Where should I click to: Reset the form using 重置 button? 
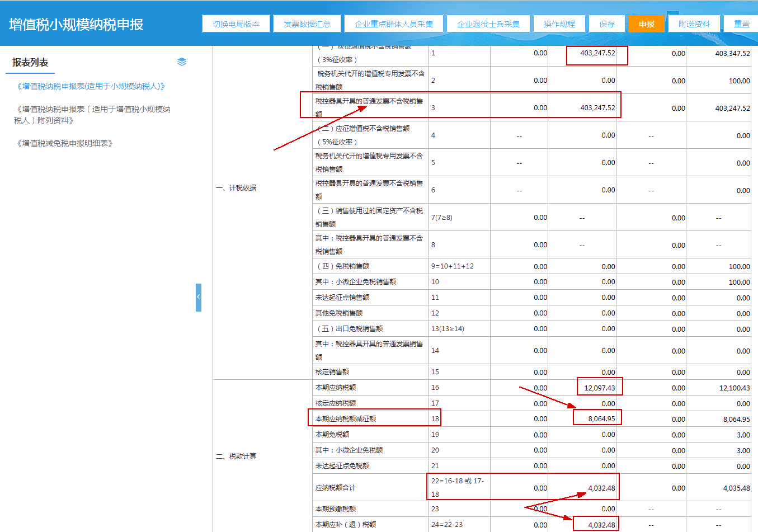pos(742,23)
